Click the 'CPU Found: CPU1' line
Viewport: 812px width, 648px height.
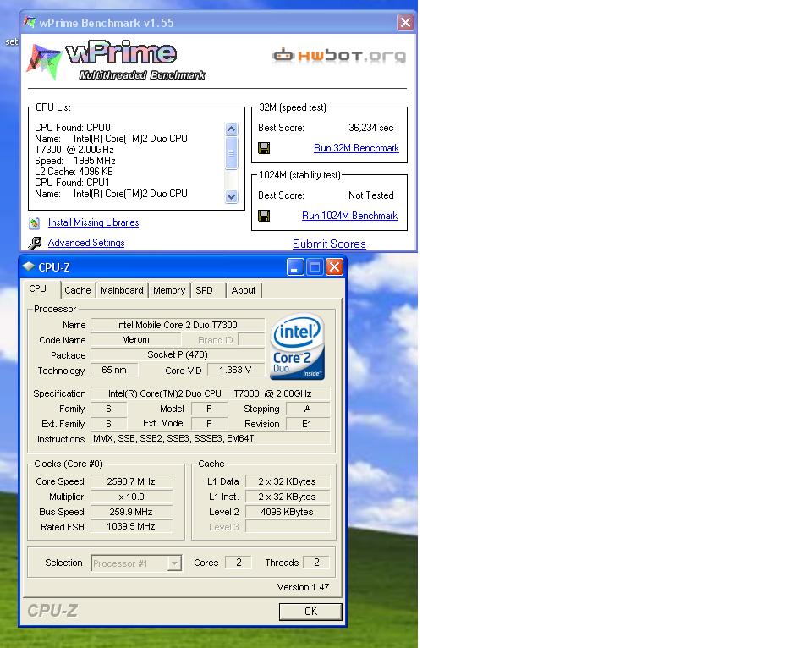point(72,183)
